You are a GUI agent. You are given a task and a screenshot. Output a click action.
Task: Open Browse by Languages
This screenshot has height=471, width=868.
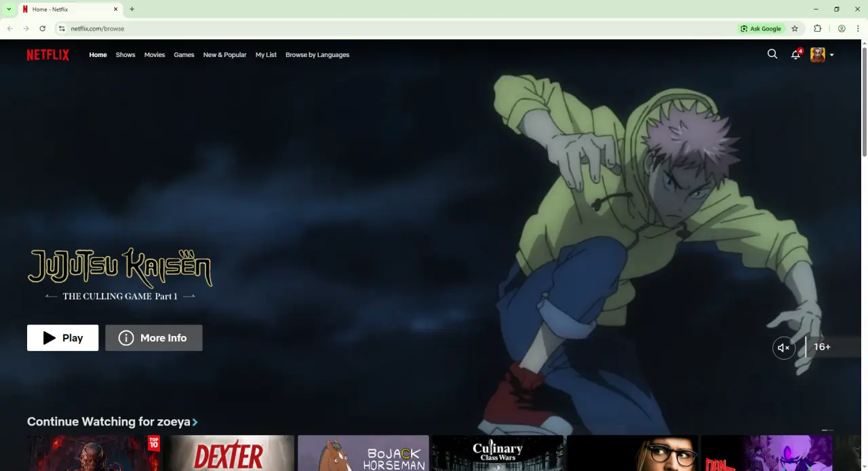tap(317, 55)
